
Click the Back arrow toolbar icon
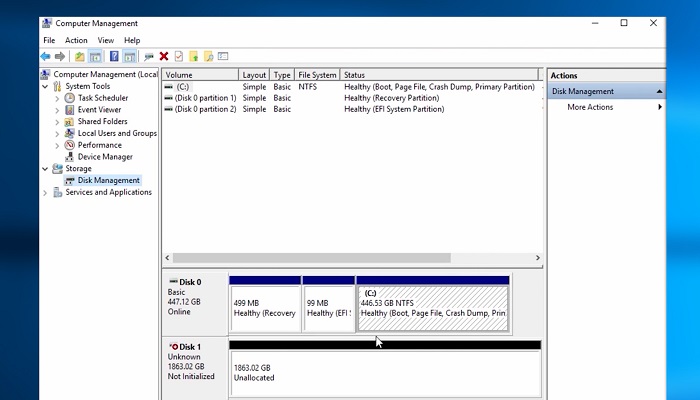46,57
